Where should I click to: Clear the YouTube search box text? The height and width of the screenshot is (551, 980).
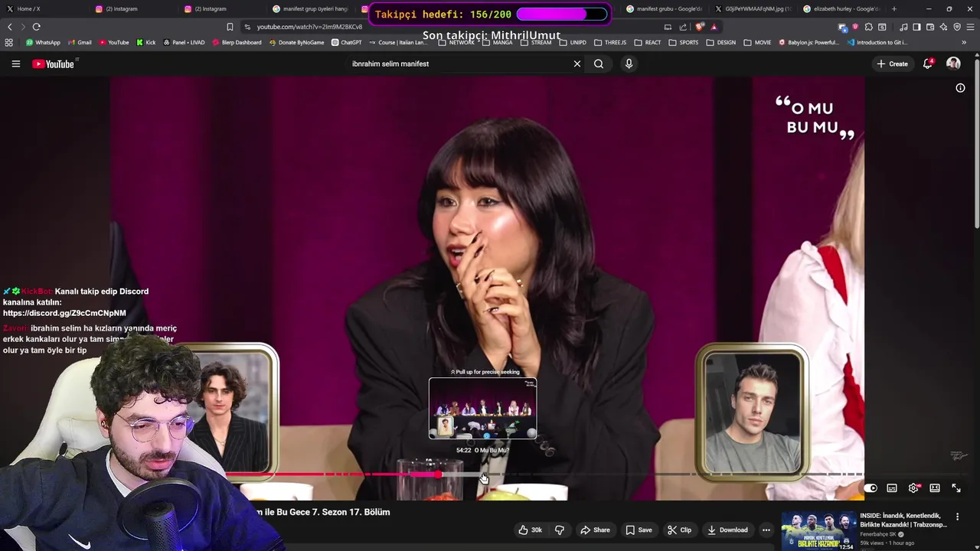[577, 64]
